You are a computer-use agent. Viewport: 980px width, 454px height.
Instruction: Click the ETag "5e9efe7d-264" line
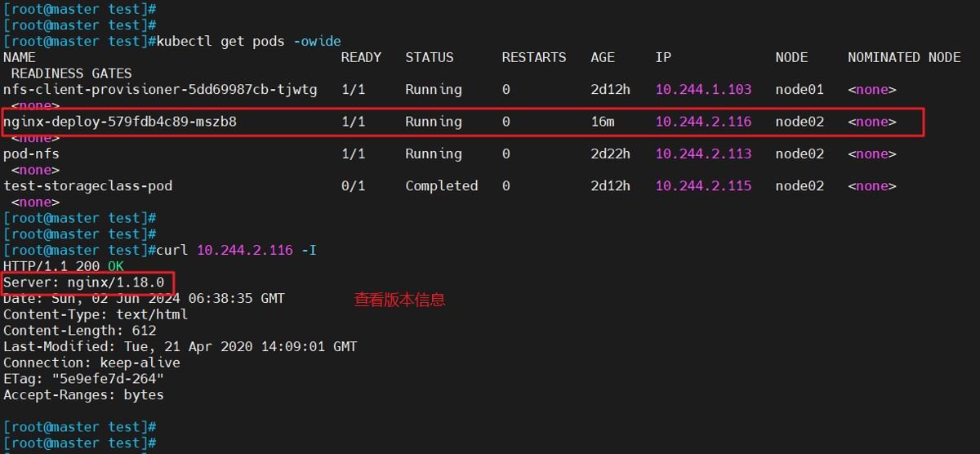coord(83,379)
